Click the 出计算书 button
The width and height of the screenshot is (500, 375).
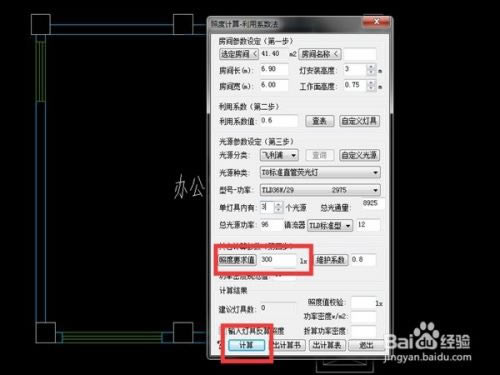point(287,345)
